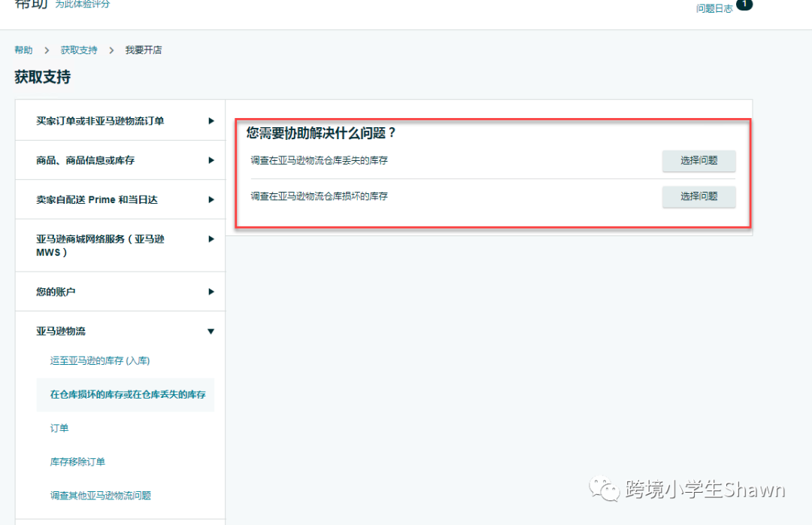
Task: Go to 帮助 breadcrumb link
Action: point(23,50)
